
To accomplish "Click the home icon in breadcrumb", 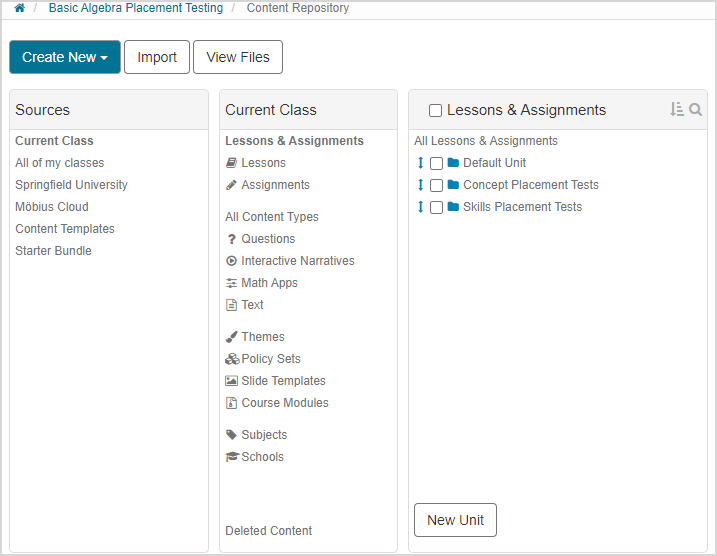I will coord(19,8).
